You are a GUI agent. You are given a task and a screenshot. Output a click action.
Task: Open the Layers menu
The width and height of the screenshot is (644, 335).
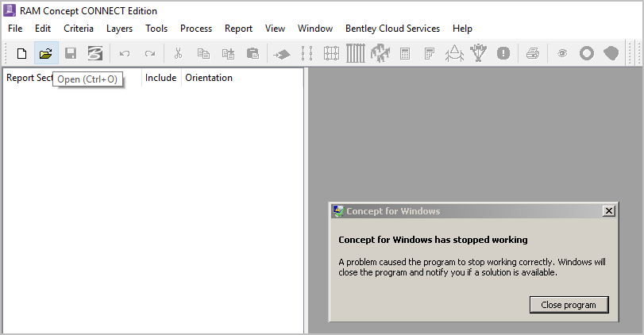click(x=120, y=29)
